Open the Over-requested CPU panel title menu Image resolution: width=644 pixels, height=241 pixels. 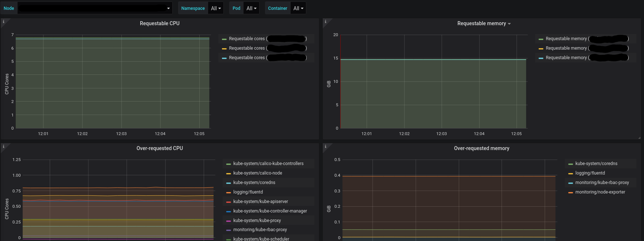click(x=160, y=148)
